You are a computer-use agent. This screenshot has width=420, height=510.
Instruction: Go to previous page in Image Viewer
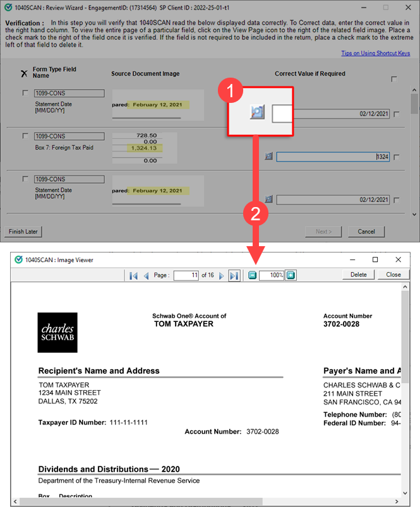[x=146, y=276]
